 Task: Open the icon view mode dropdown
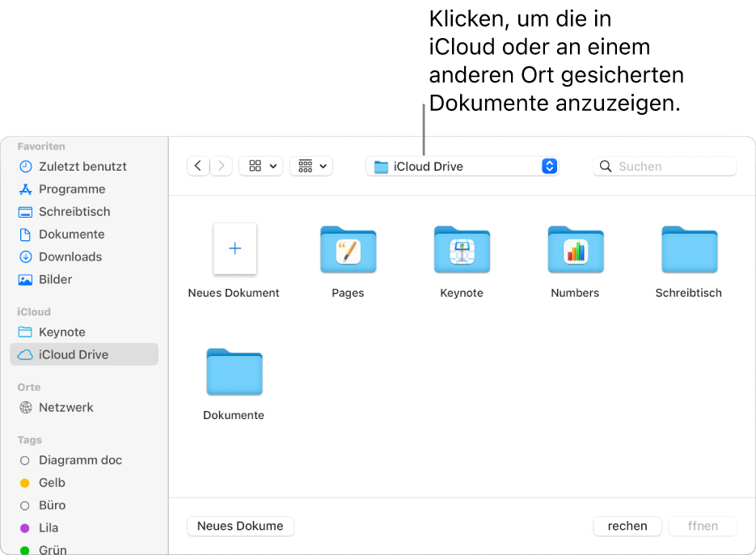pos(261,166)
